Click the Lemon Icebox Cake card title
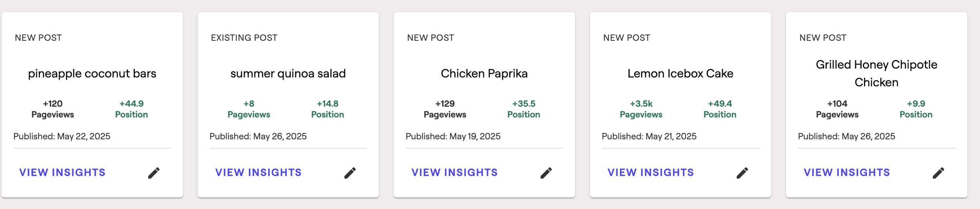The image size is (980, 209). pos(681,74)
